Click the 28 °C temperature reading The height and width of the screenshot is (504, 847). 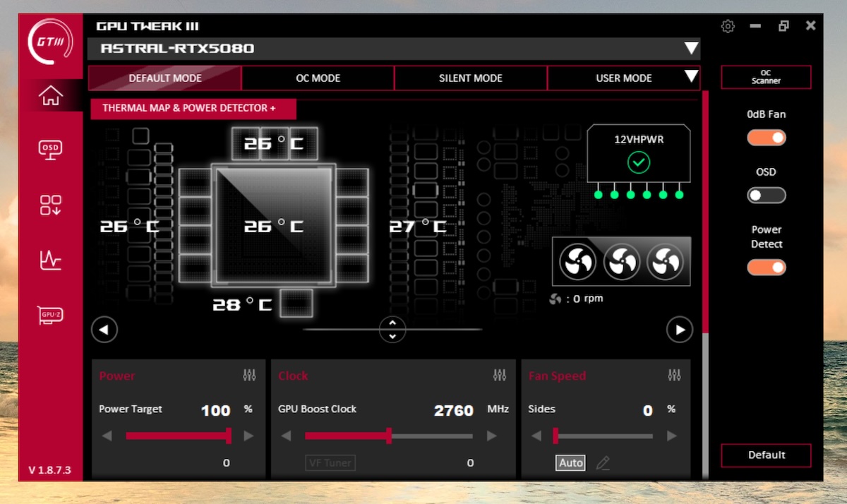click(x=242, y=305)
